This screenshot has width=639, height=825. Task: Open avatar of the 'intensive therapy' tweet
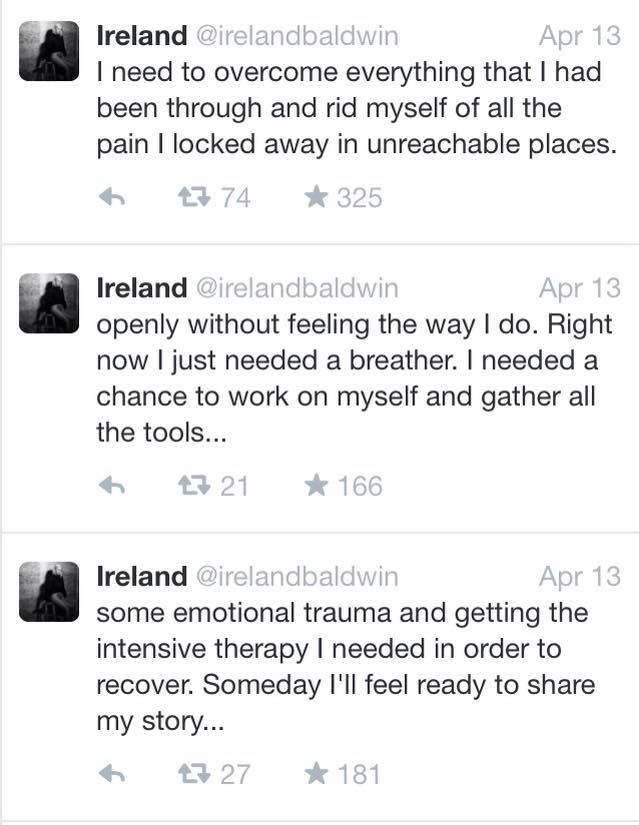pyautogui.click(x=49, y=591)
